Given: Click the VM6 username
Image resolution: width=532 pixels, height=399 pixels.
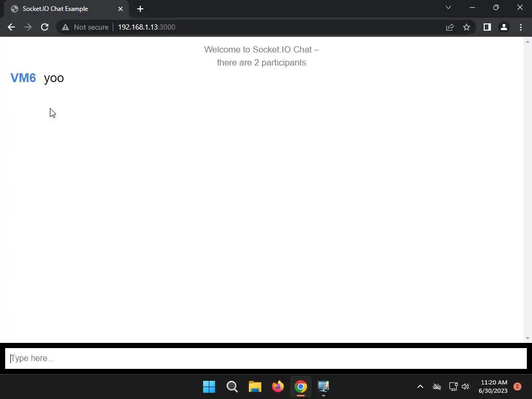Looking at the screenshot, I should pyautogui.click(x=23, y=78).
